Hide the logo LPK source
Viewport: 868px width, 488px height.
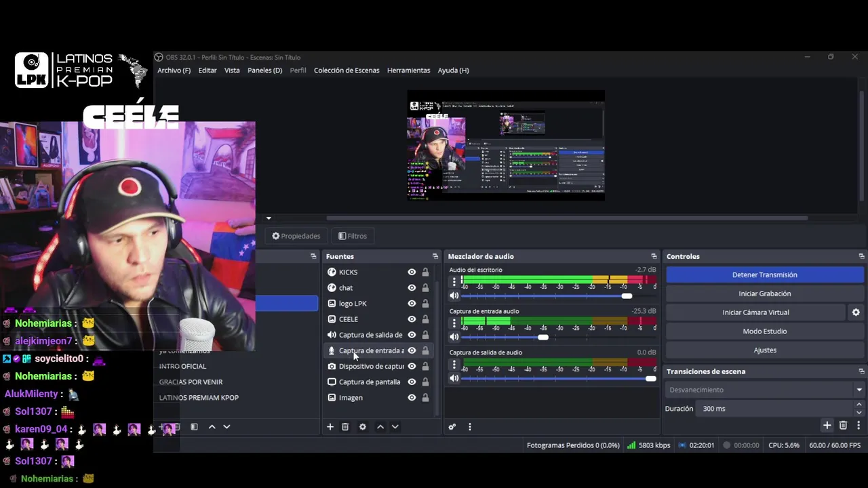(x=412, y=304)
